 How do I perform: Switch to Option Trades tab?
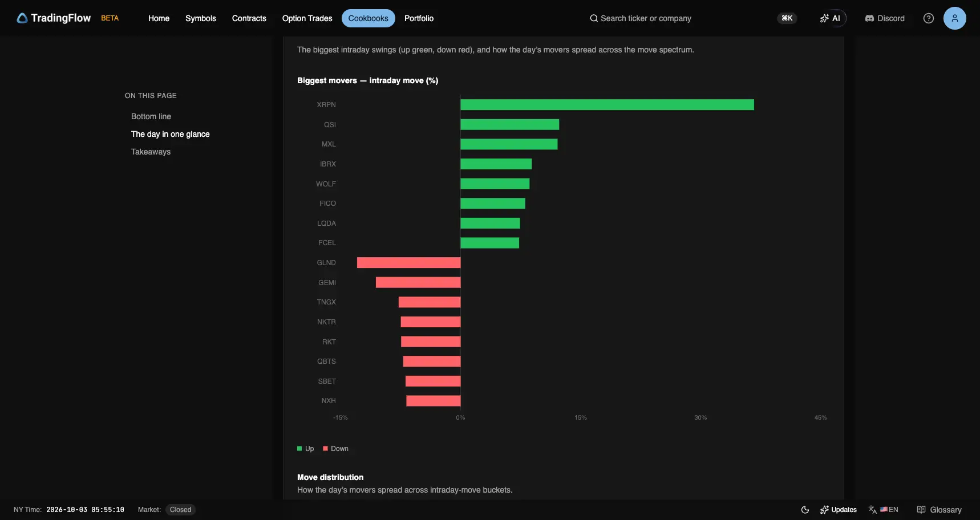(x=307, y=18)
